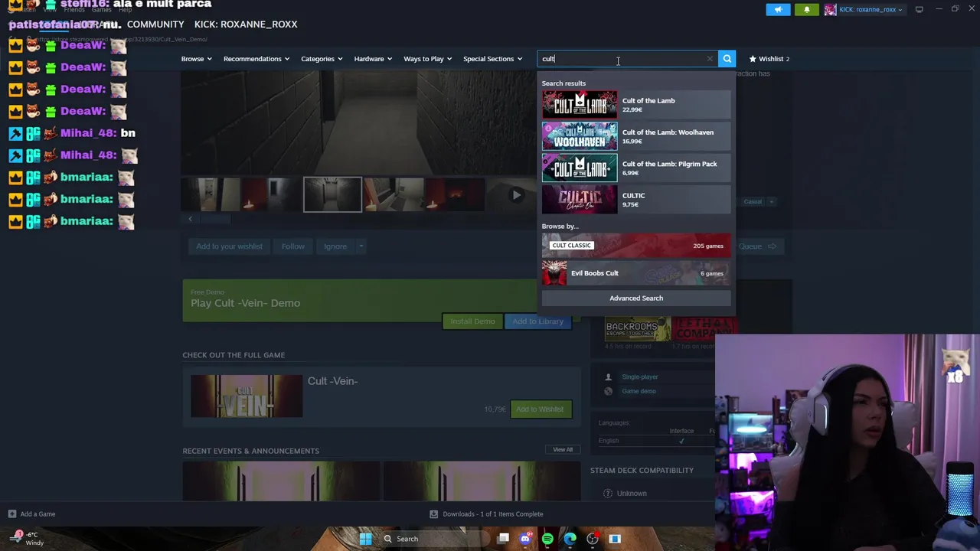Open the Cult -Vein- full game title
Screen dimensions: 980x551
pyautogui.click(x=332, y=381)
